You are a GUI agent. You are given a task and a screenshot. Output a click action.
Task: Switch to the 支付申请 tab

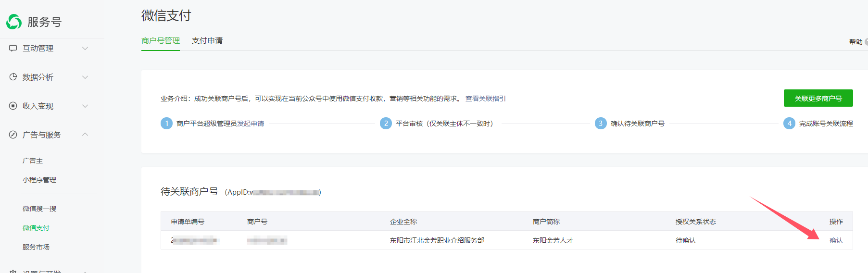[x=207, y=41]
